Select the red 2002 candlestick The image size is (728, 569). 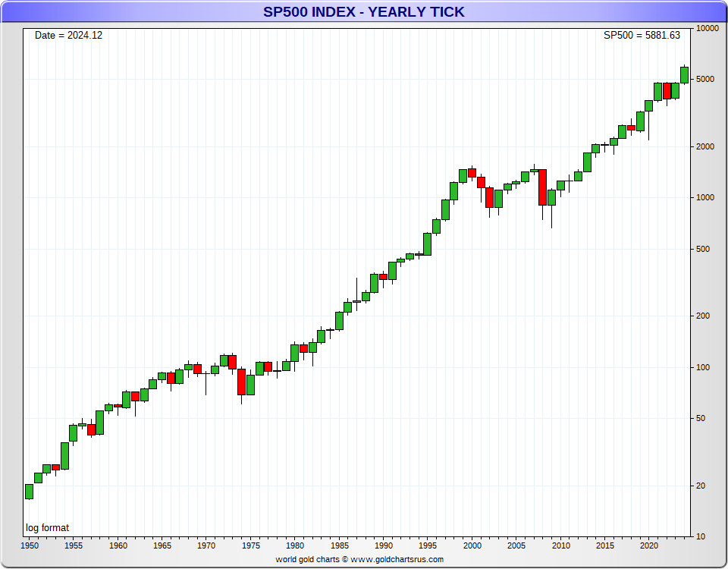point(489,197)
